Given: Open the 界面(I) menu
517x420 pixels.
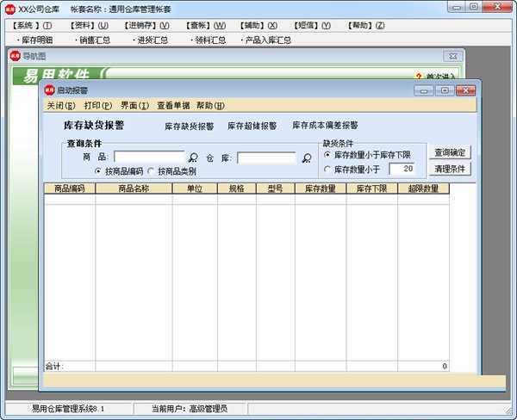Looking at the screenshot, I should point(135,105).
